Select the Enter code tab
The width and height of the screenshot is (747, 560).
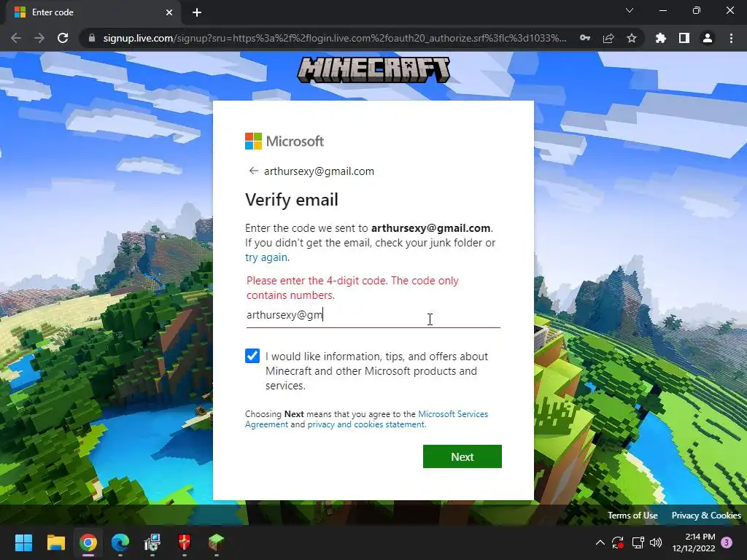pos(93,12)
